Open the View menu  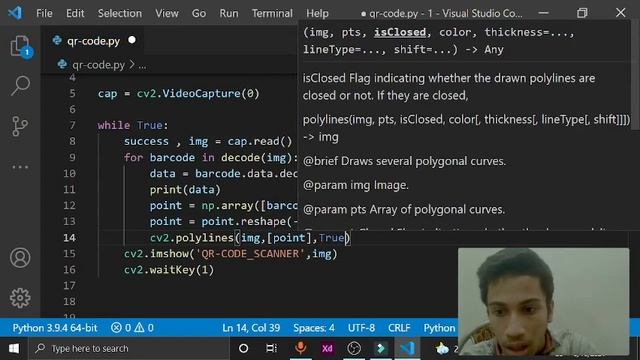point(167,13)
